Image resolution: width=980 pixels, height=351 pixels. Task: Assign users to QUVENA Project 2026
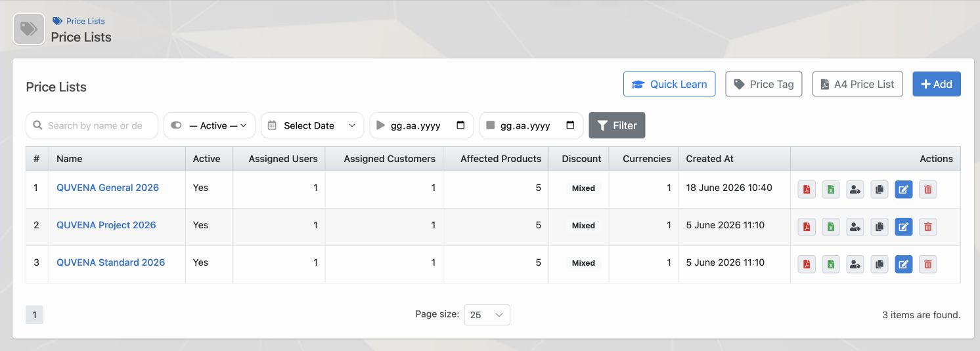[x=855, y=227]
